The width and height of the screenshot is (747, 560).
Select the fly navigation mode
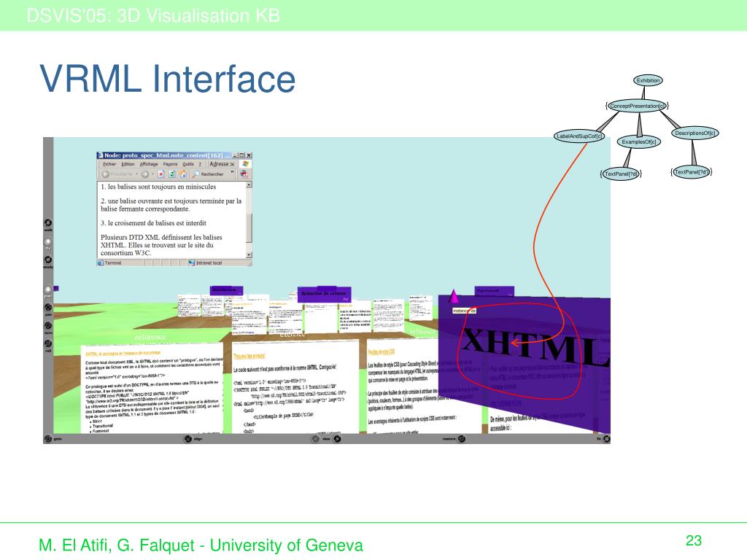pyautogui.click(x=48, y=241)
